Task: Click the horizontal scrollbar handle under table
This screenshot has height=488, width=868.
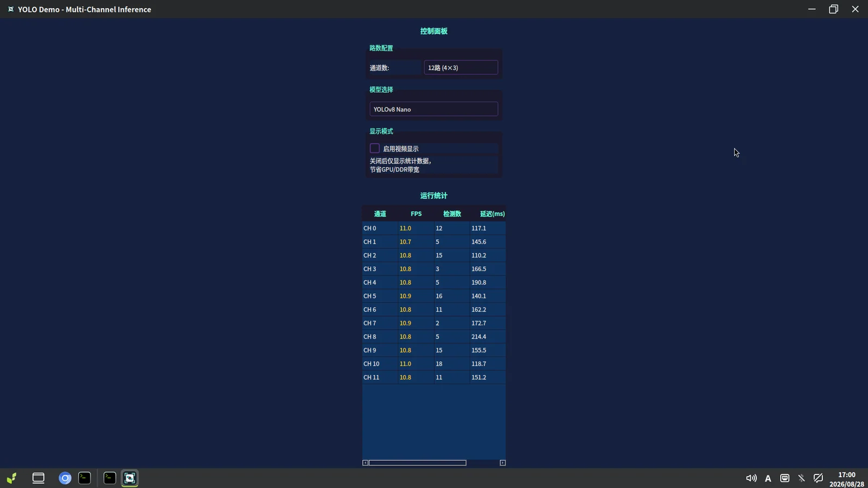Action: (x=418, y=463)
